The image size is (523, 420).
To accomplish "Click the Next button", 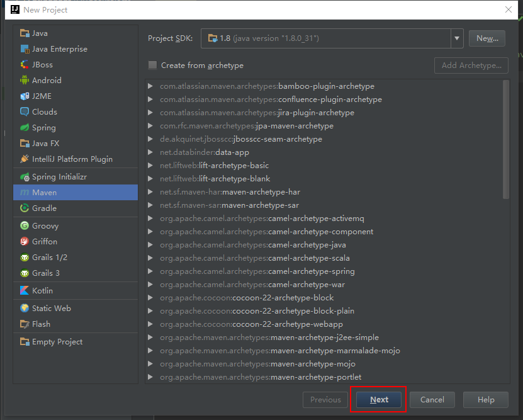I will (x=379, y=400).
